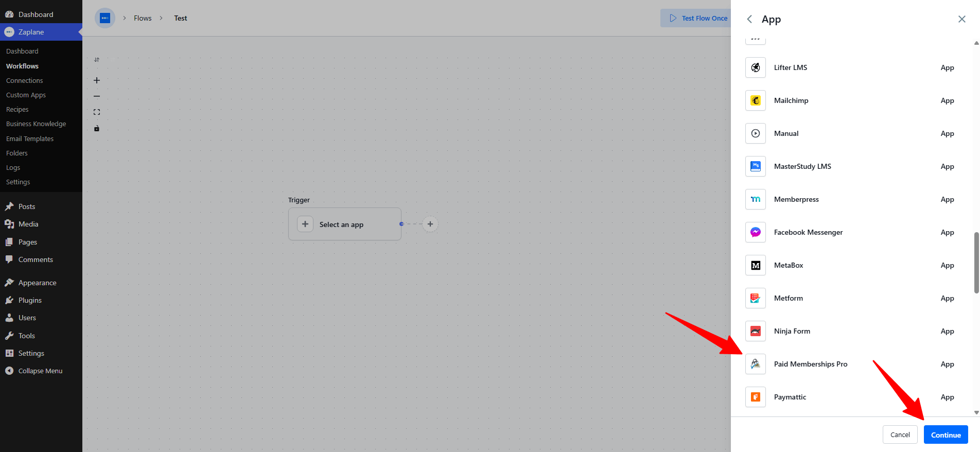Screen dimensions: 980x452
Task: Open the Connections page
Action: point(25,80)
